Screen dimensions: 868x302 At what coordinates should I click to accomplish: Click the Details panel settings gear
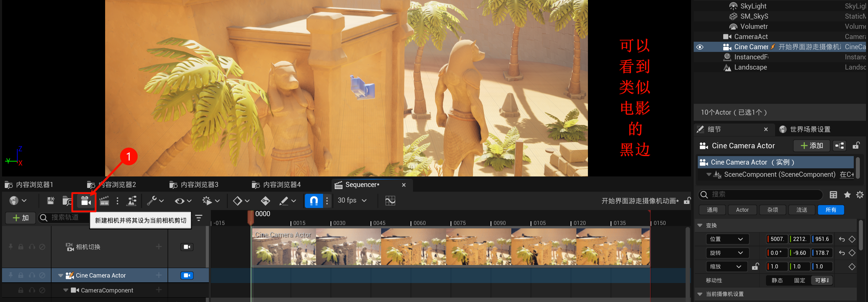point(860,195)
